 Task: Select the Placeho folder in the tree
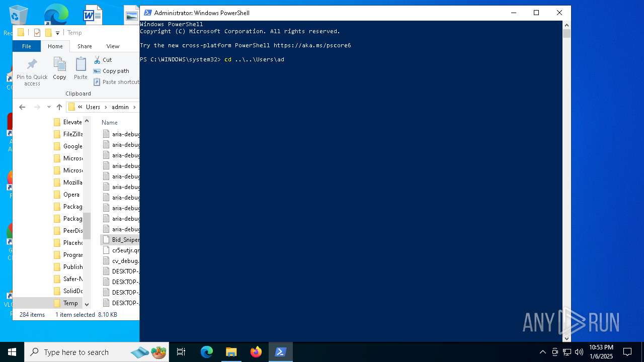68,243
